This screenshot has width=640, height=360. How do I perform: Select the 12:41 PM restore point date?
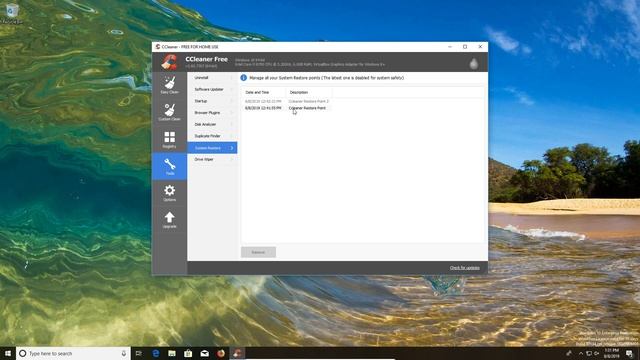tap(263, 108)
